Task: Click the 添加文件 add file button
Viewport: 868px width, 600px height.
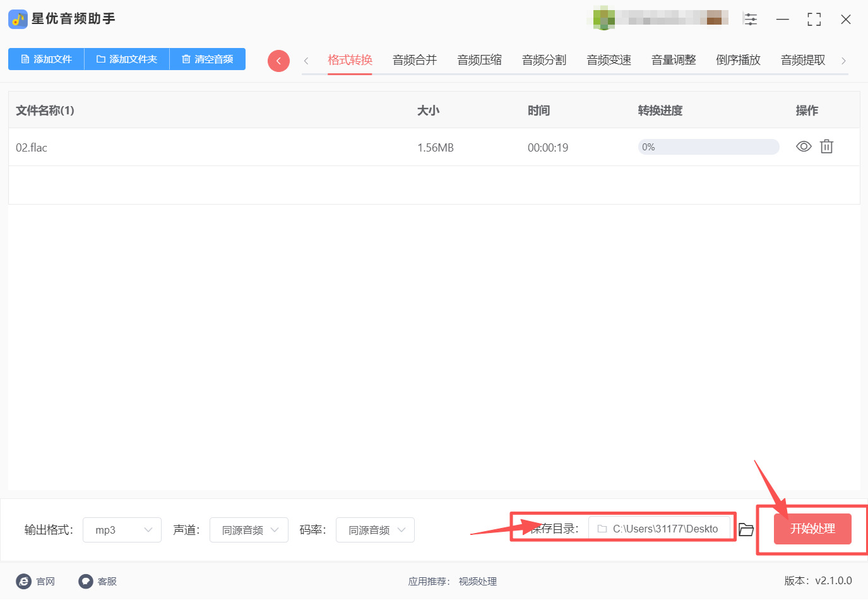Action: pyautogui.click(x=46, y=59)
